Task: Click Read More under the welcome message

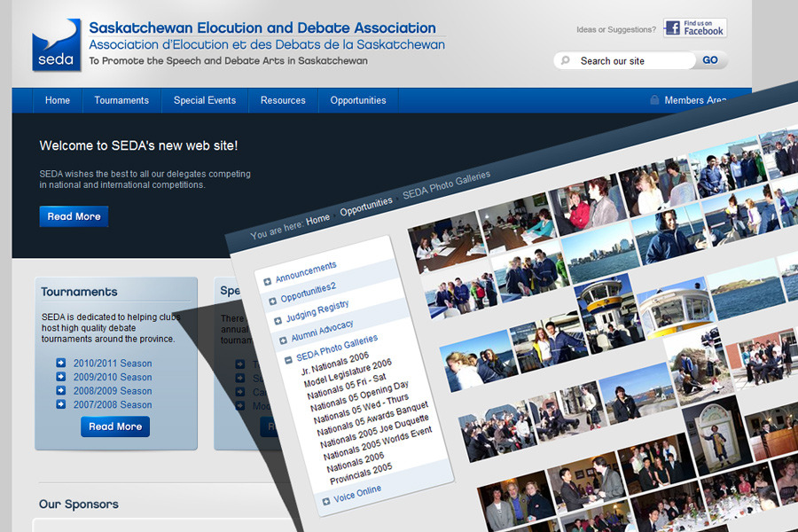Action: point(74,216)
